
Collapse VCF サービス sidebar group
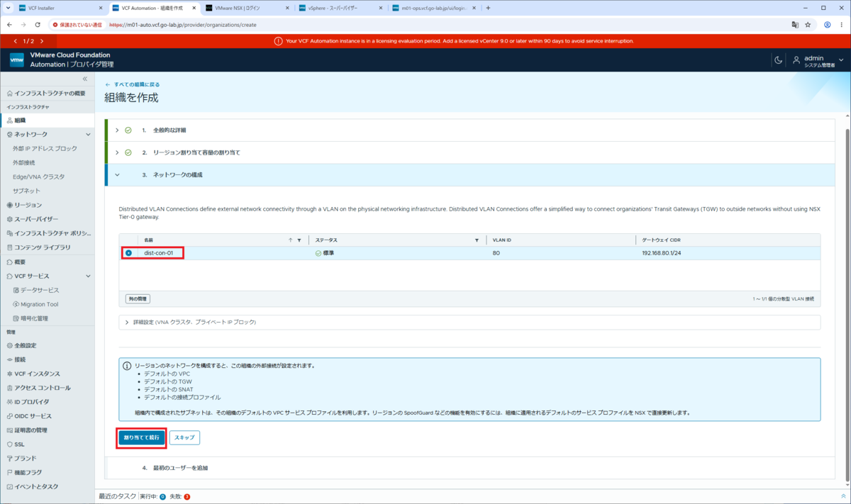(88, 276)
